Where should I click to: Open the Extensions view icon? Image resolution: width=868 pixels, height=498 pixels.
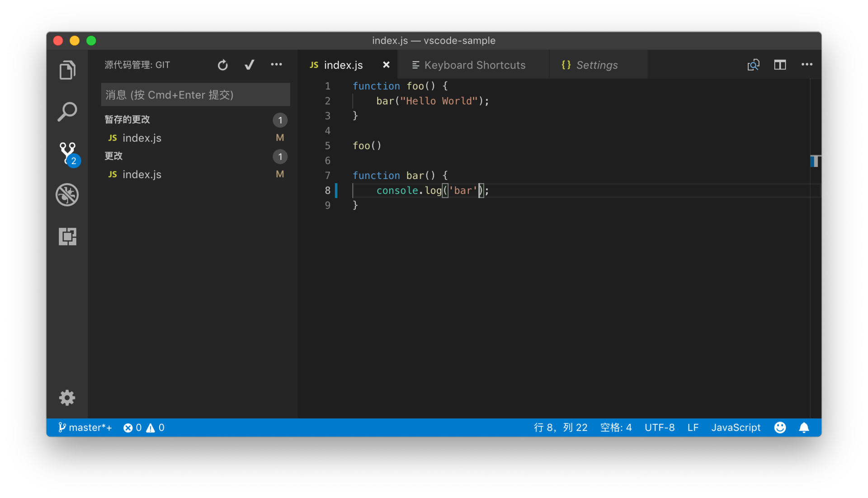coord(67,236)
